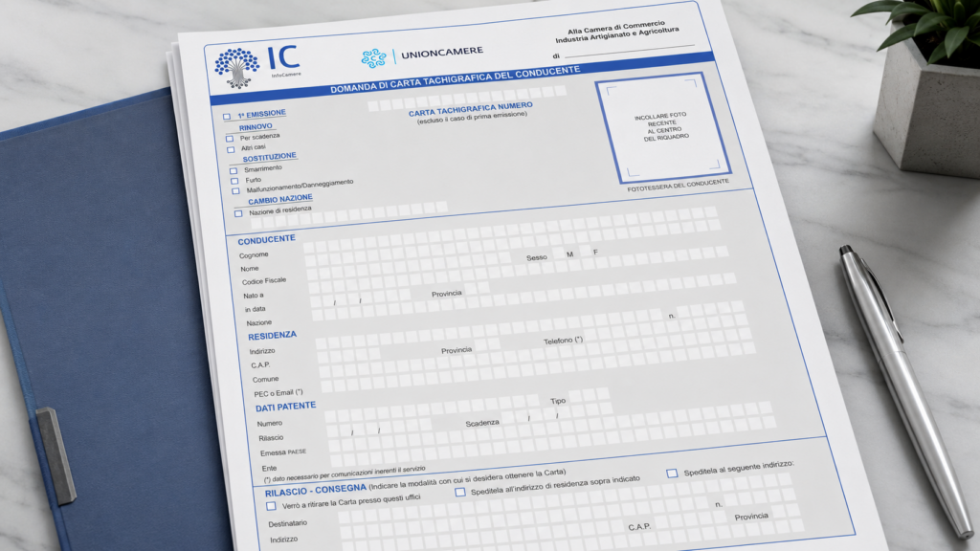
Task: Click the 'CAMBIO NAZIONE' section heading
Action: click(280, 199)
